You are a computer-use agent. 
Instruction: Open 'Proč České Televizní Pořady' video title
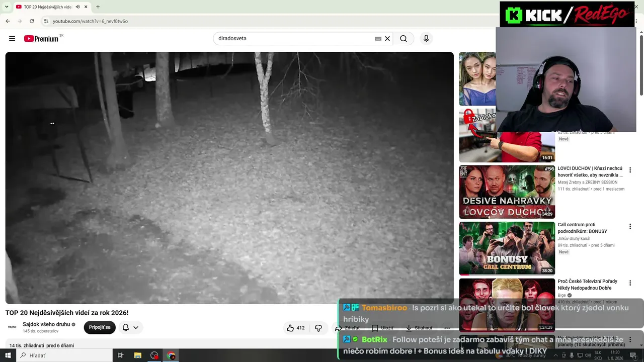point(587,285)
